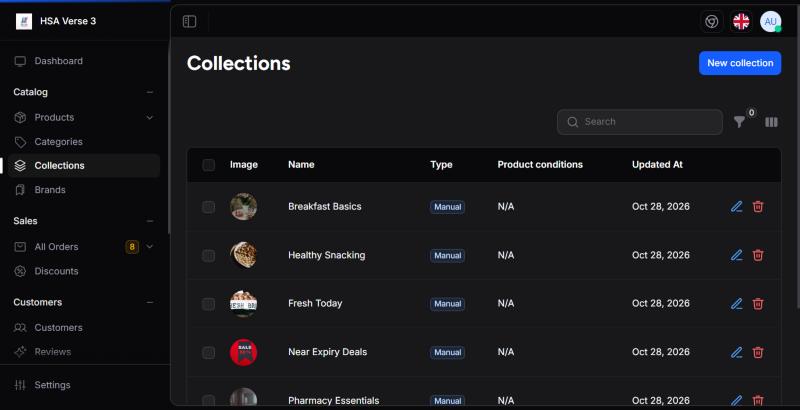The height and width of the screenshot is (410, 800).
Task: Open Reviews in sidebar
Action: click(x=84, y=352)
